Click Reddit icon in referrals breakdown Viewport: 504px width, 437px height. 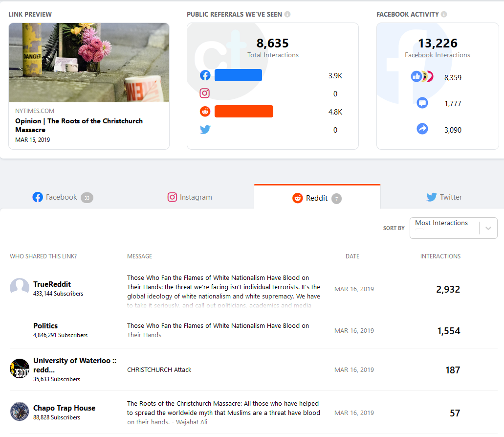pyautogui.click(x=205, y=112)
